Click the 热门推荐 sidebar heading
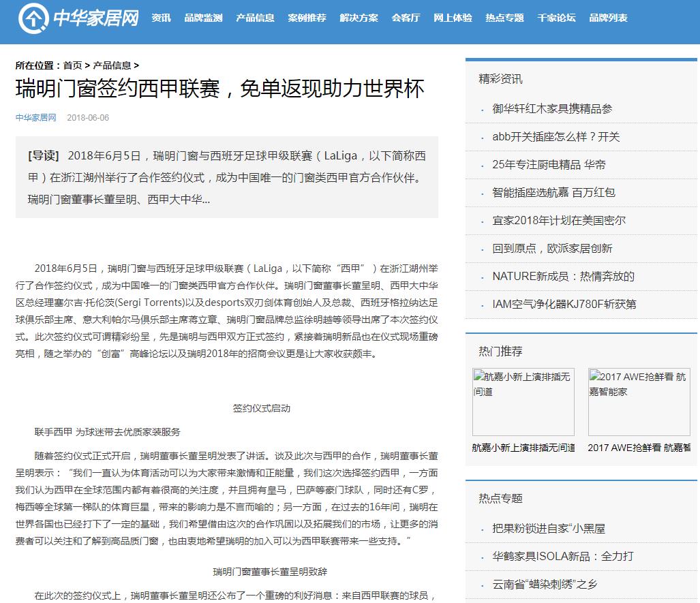This screenshot has height=603, width=700. click(500, 352)
